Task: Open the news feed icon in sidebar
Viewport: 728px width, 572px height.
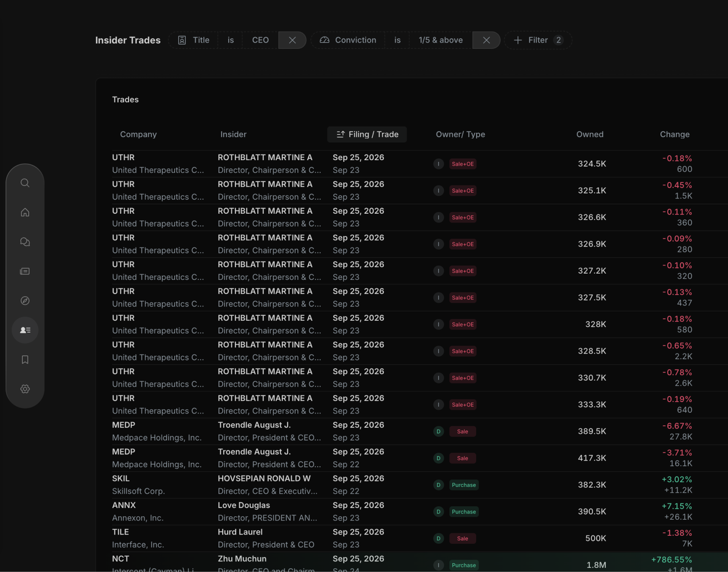Action: [25, 271]
